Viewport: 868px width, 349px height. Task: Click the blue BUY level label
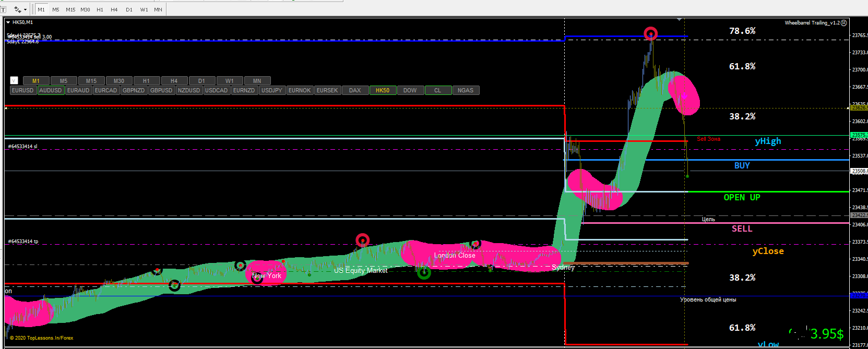[x=742, y=166]
